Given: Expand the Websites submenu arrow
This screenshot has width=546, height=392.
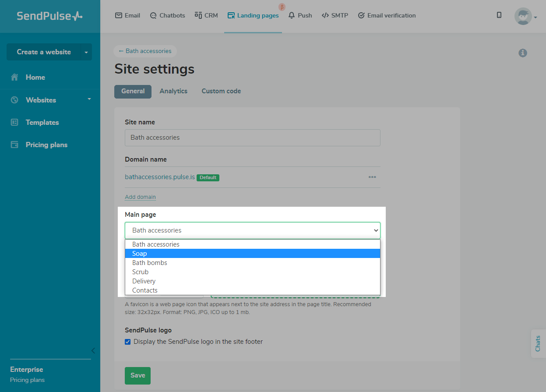Looking at the screenshot, I should tap(89, 99).
